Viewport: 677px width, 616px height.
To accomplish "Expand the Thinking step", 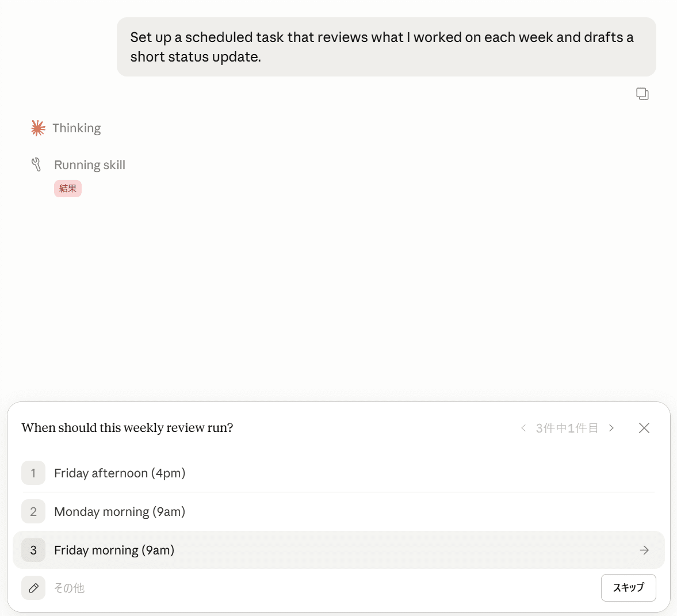I will point(77,128).
